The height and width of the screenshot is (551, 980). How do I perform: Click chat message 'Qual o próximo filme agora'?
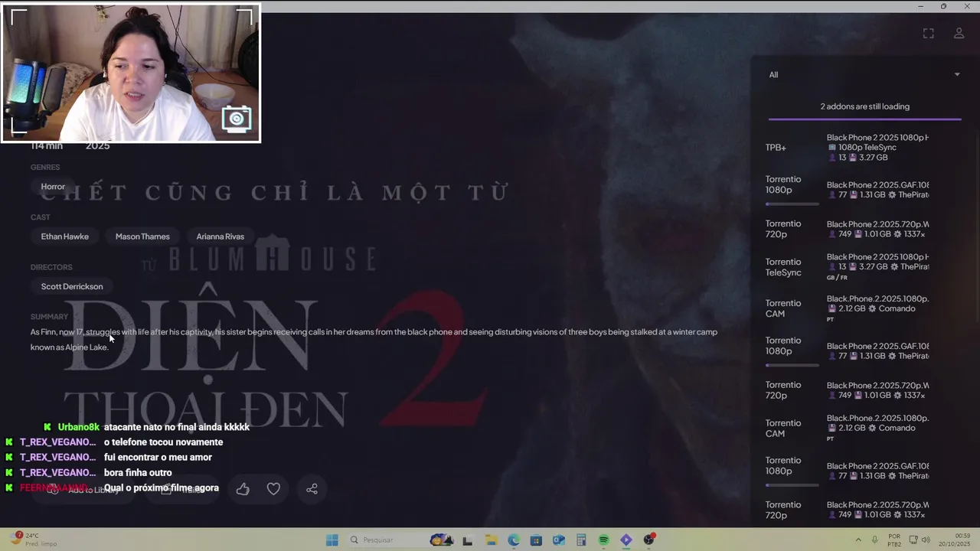click(162, 488)
